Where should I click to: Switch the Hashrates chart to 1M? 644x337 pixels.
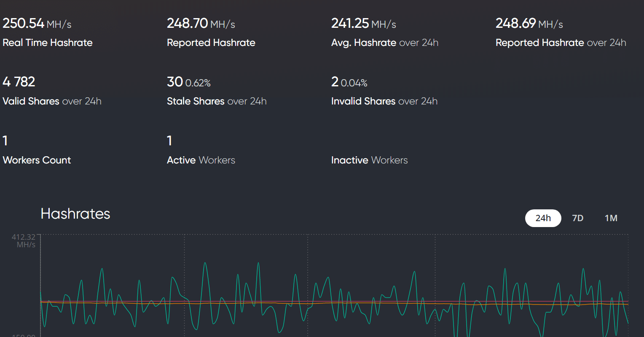click(611, 218)
